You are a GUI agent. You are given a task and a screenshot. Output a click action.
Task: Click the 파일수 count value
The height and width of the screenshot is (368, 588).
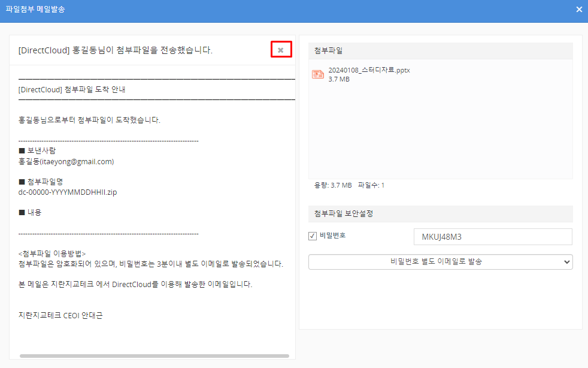(383, 185)
